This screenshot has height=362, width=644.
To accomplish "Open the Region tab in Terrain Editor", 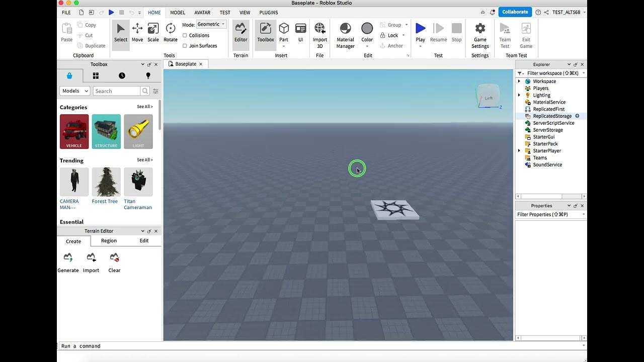I will (x=109, y=240).
